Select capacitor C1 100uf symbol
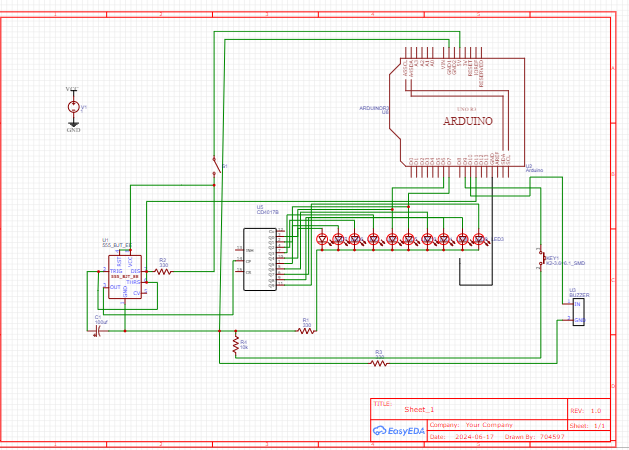The image size is (629, 450). coord(97,331)
